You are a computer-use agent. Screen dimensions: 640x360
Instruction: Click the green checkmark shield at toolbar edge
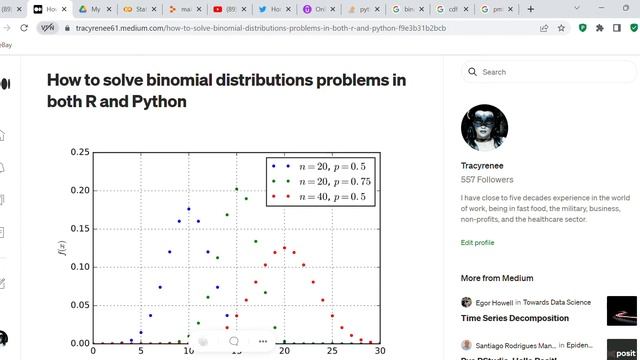634,28
